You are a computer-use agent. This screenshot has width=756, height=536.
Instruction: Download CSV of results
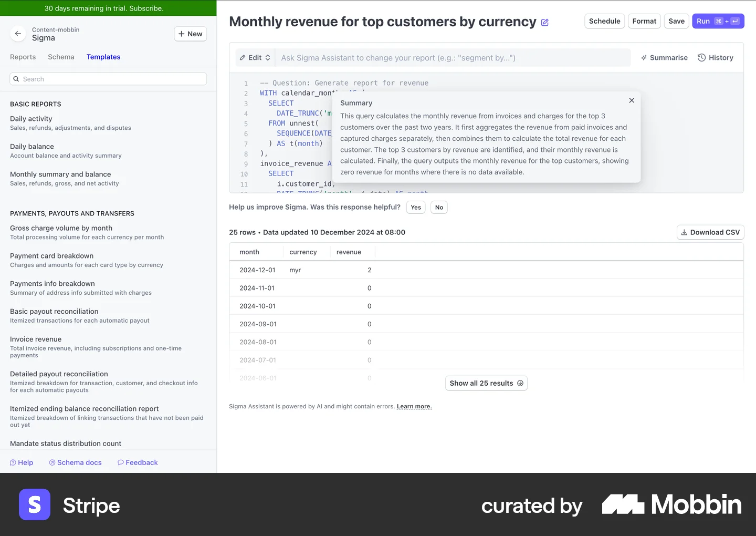pyautogui.click(x=710, y=232)
